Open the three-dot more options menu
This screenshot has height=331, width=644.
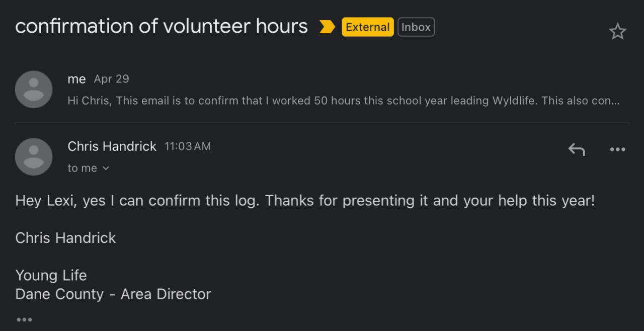click(x=617, y=149)
